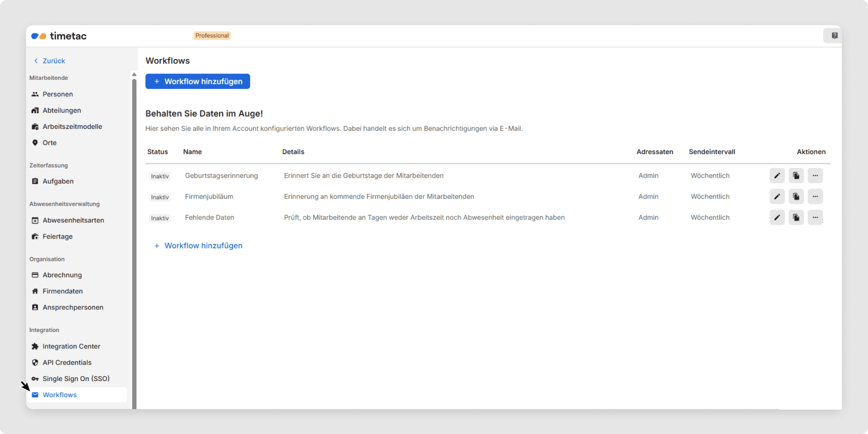This screenshot has height=434, width=868.
Task: Open the ellipsis menu for Fehlende Daten
Action: click(x=815, y=217)
